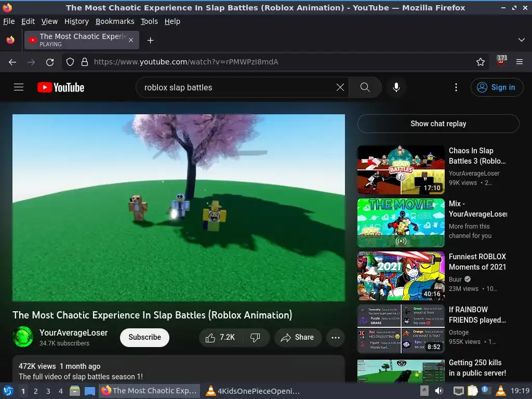Image resolution: width=532 pixels, height=399 pixels.
Task: Open the History menu
Action: [x=77, y=21]
